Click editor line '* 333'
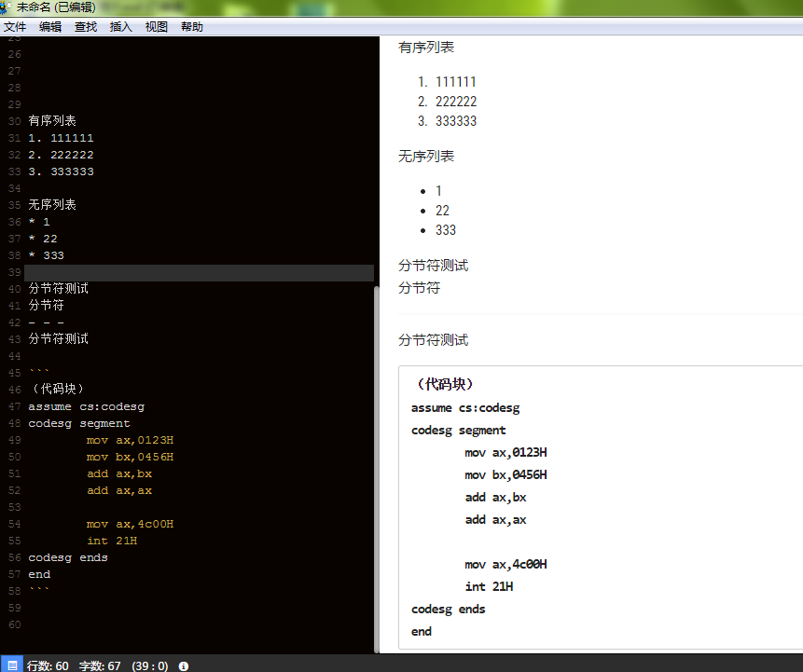The width and height of the screenshot is (803, 672). click(46, 255)
